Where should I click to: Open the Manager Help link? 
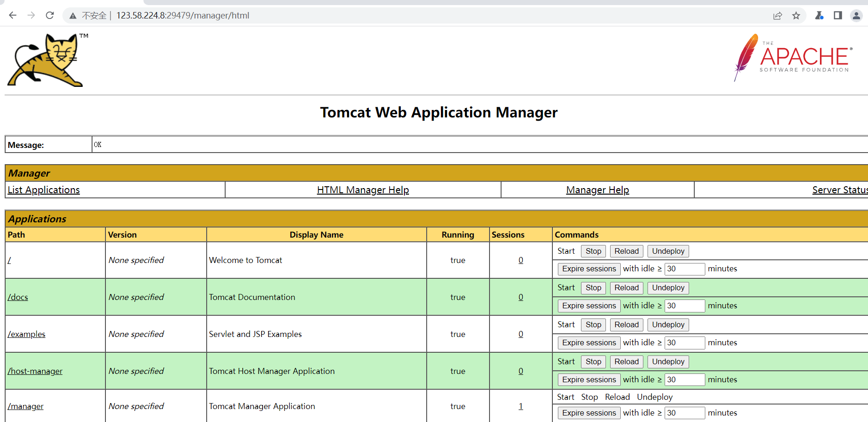coord(598,190)
